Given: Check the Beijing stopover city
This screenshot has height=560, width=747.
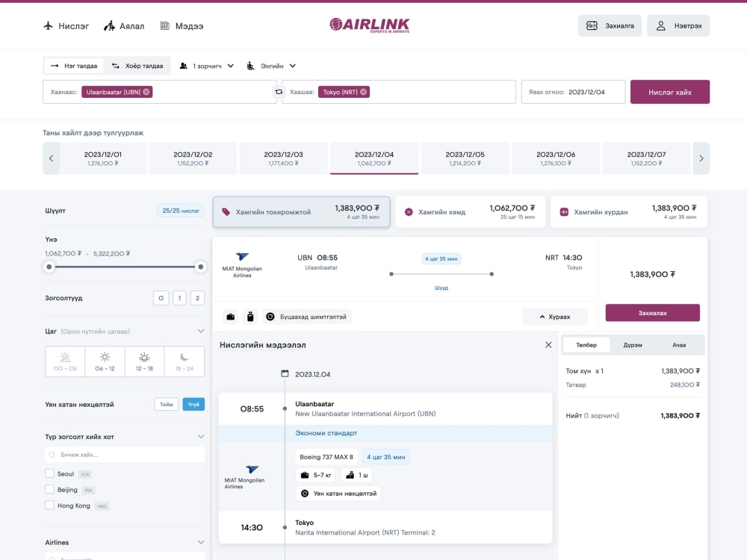Looking at the screenshot, I should pos(49,489).
